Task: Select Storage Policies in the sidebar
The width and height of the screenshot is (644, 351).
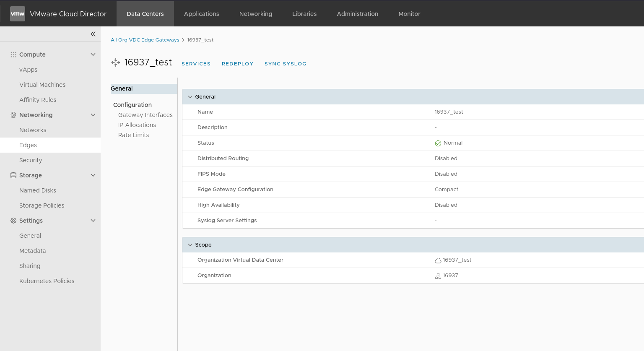Action: tap(42, 205)
